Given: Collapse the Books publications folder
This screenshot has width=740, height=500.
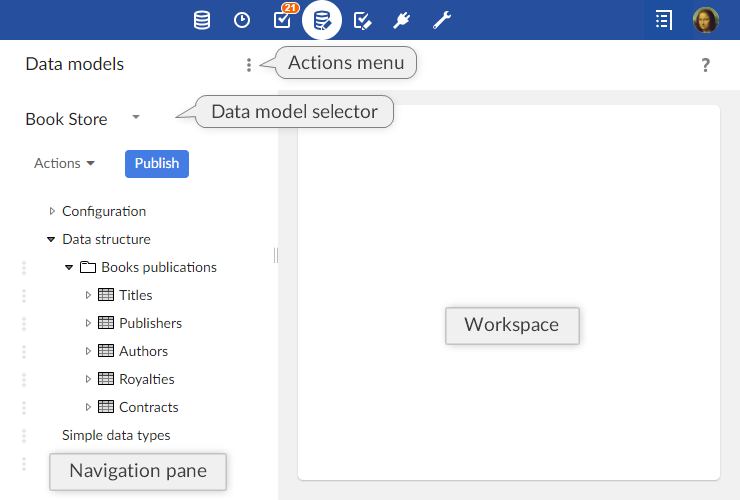Looking at the screenshot, I should click(69, 268).
